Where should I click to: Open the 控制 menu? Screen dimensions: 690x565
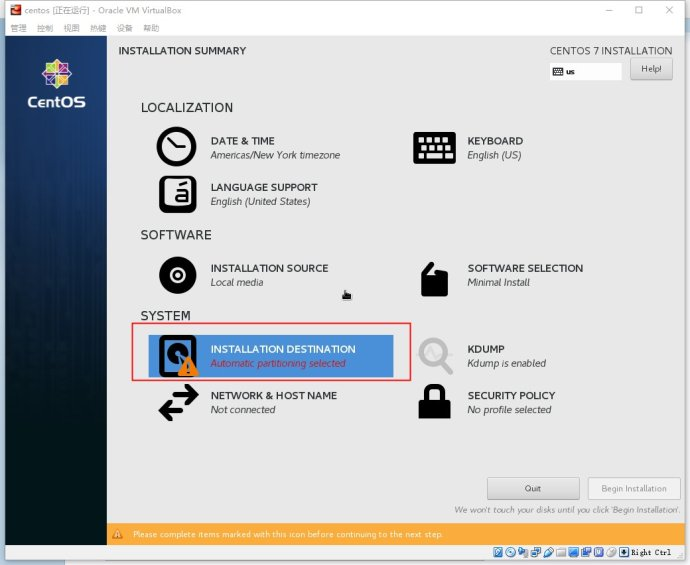point(45,28)
